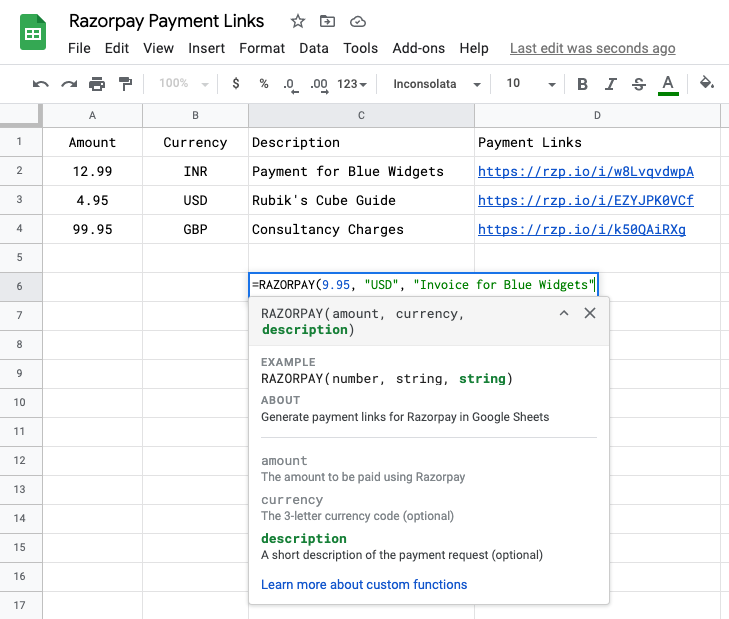Open the Tools menu
Screen dimensions: 729x619
[360, 48]
